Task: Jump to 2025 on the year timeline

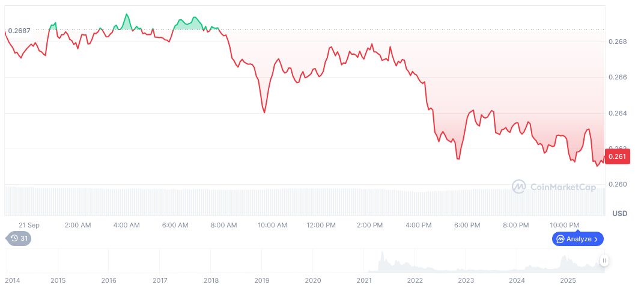Action: click(x=568, y=280)
